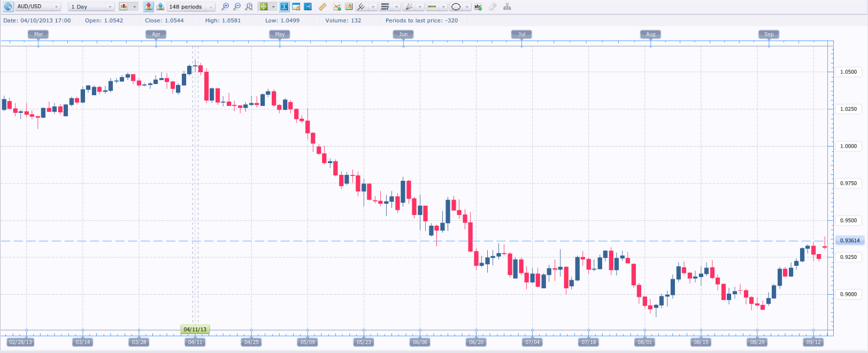Toggle the shift chart to right edge button
Screen dimensions: 868x353
coord(308,6)
